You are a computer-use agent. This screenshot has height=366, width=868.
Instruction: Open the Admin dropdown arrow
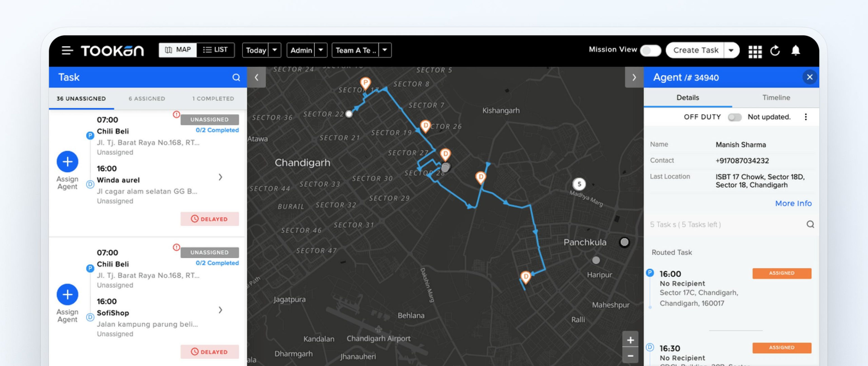pyautogui.click(x=321, y=50)
